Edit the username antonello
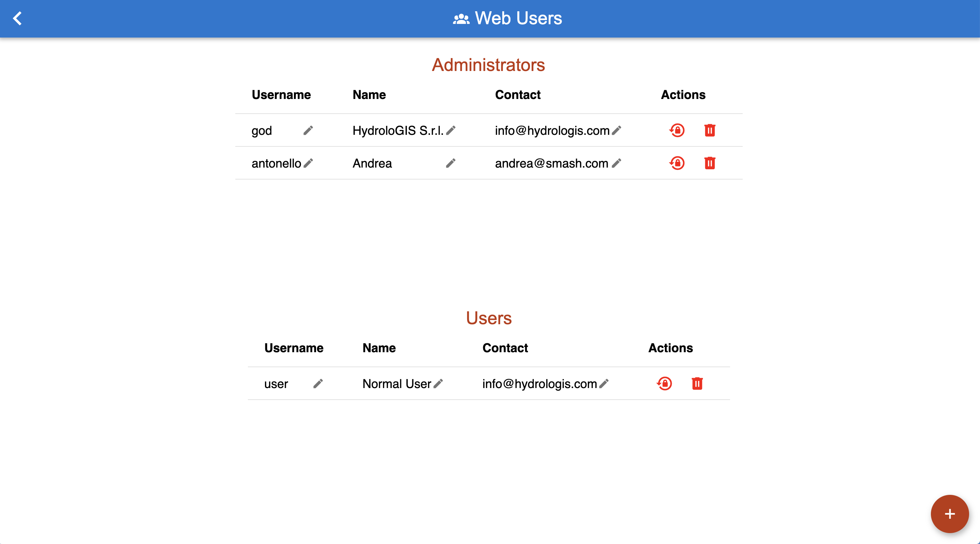Image resolution: width=980 pixels, height=544 pixels. [308, 163]
